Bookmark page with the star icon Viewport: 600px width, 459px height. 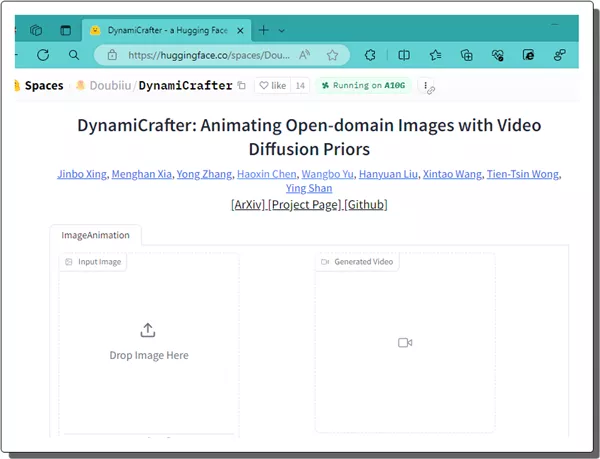pyautogui.click(x=332, y=55)
